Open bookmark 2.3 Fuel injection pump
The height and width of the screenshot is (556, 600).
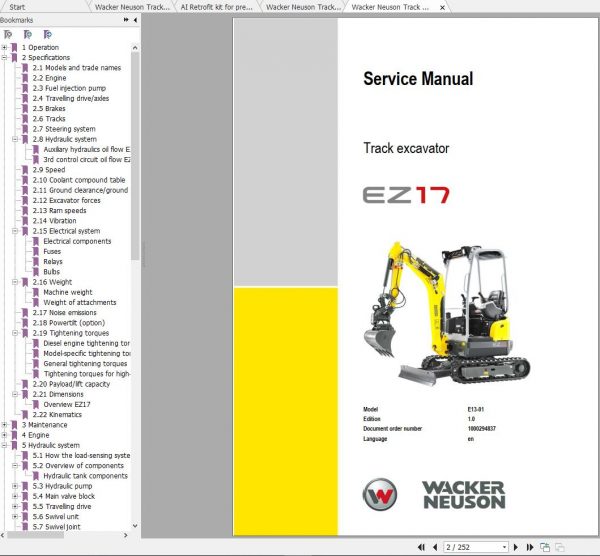coord(69,88)
